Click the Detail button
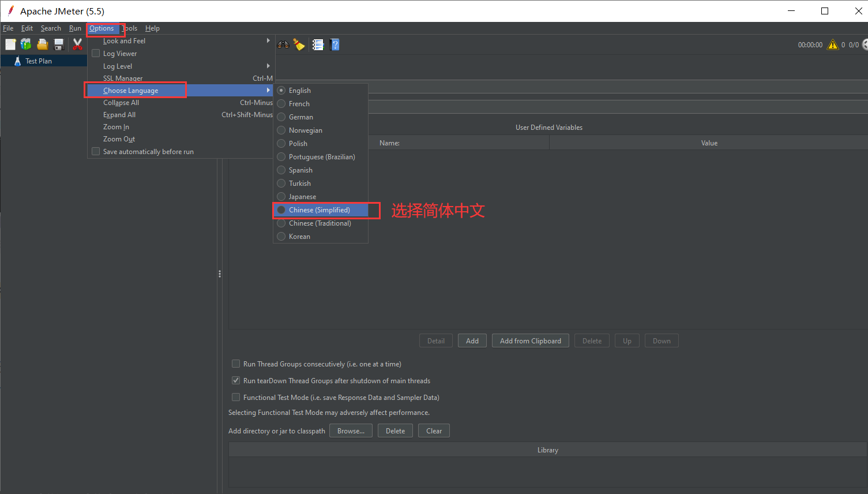Image resolution: width=868 pixels, height=494 pixels. (x=436, y=341)
